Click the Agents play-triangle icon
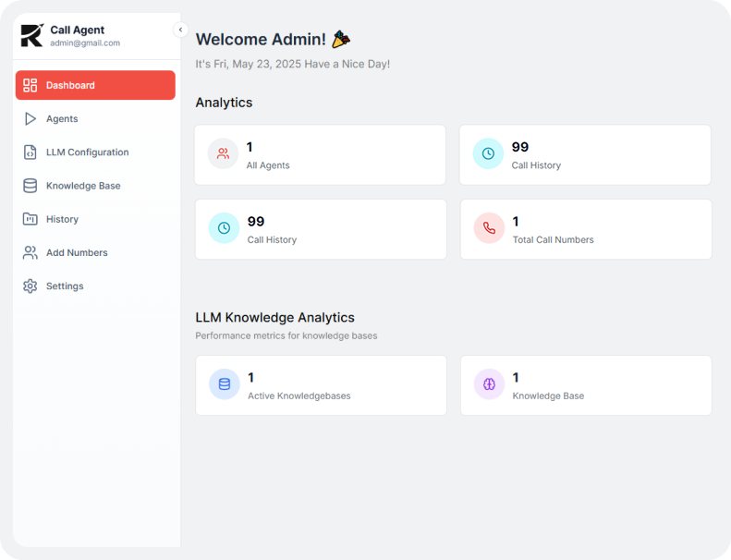This screenshot has width=731, height=560. pyautogui.click(x=30, y=118)
